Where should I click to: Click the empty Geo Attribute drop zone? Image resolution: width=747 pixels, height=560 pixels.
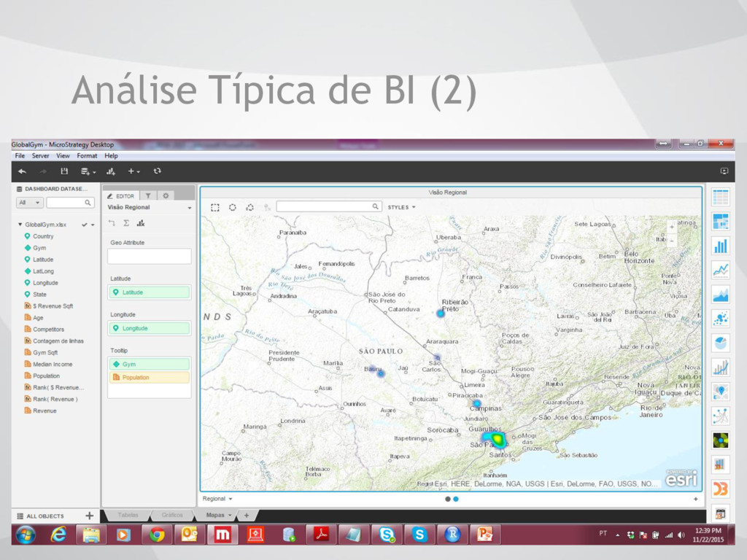(149, 256)
